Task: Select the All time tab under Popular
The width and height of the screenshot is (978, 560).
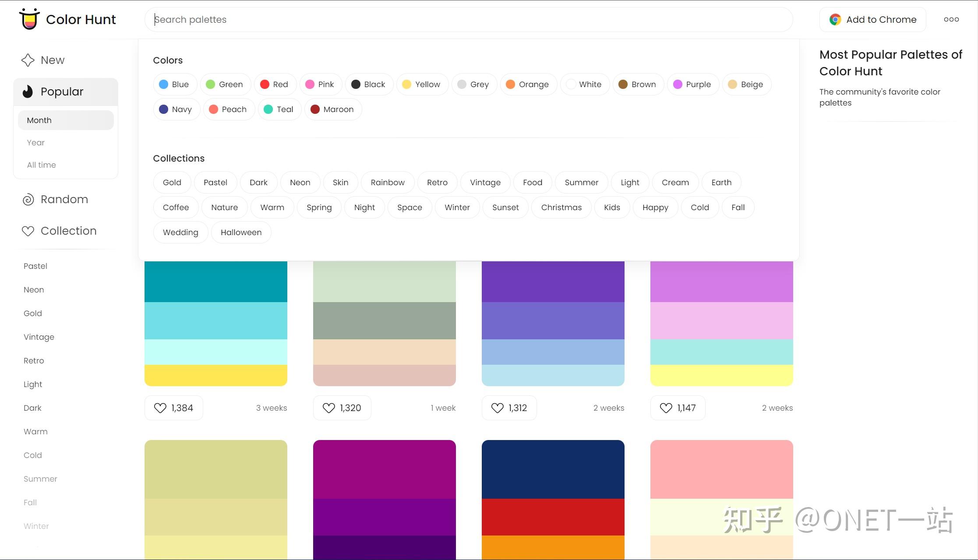Action: (41, 165)
